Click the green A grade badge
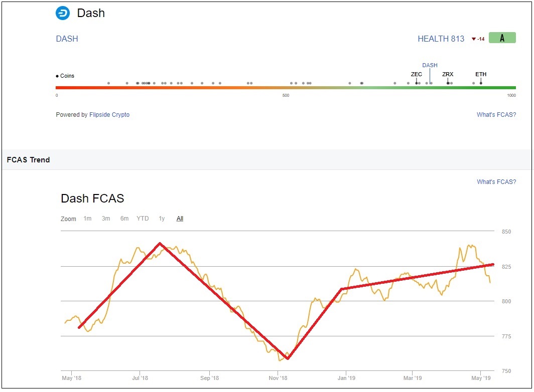The width and height of the screenshot is (534, 392). pyautogui.click(x=502, y=38)
